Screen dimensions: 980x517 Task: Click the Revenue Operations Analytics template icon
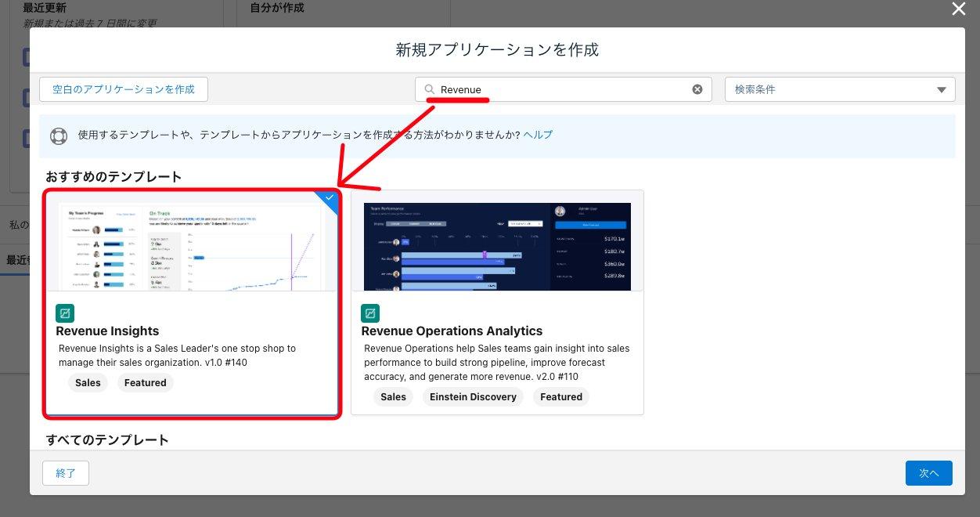pos(370,313)
